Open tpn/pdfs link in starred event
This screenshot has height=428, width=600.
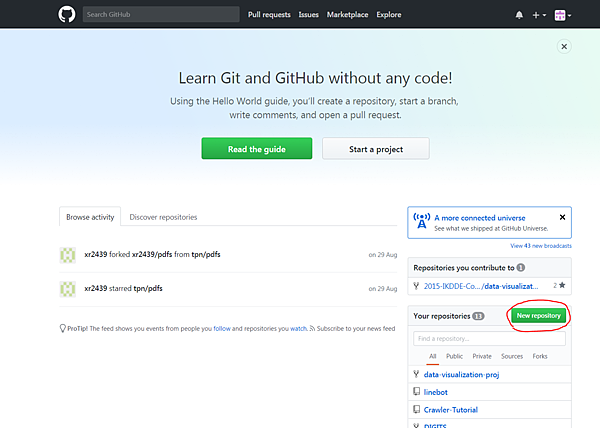[x=148, y=288]
